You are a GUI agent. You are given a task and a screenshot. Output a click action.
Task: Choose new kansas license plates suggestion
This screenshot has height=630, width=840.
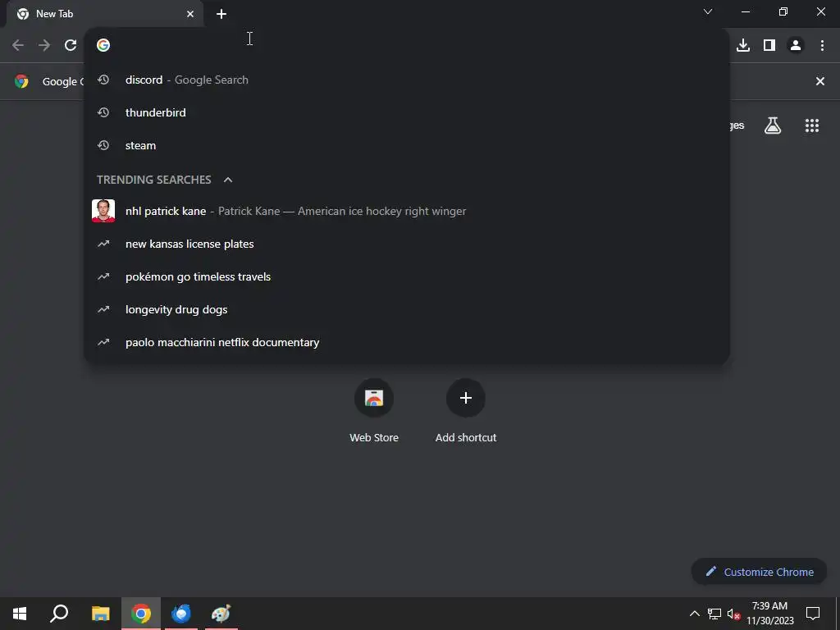(x=407, y=244)
